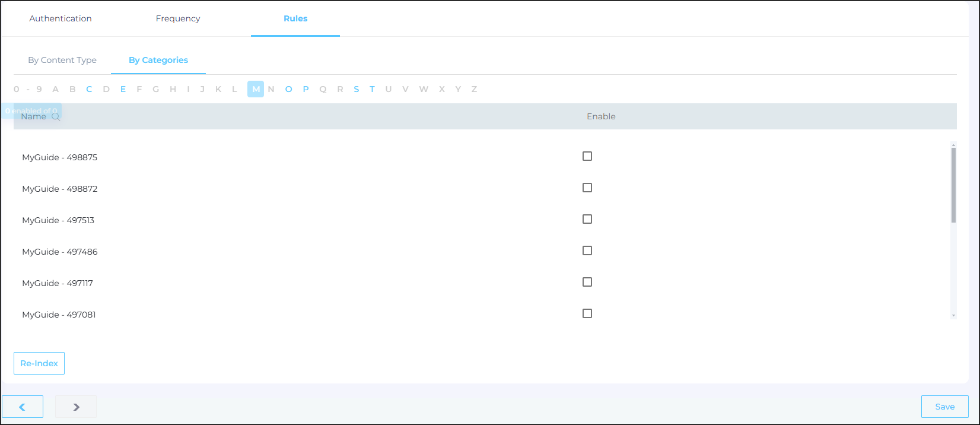980x425 pixels.
Task: Click the scrollbar down arrow in list
Action: (x=953, y=316)
